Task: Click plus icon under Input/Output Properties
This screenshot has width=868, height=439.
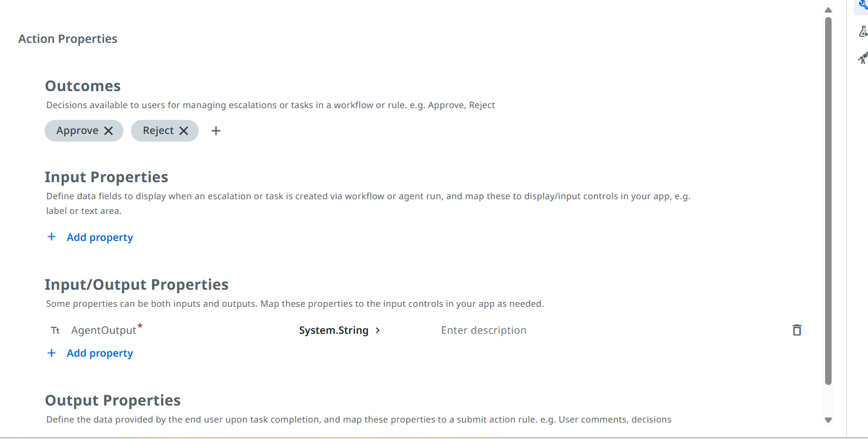Action: [52, 353]
